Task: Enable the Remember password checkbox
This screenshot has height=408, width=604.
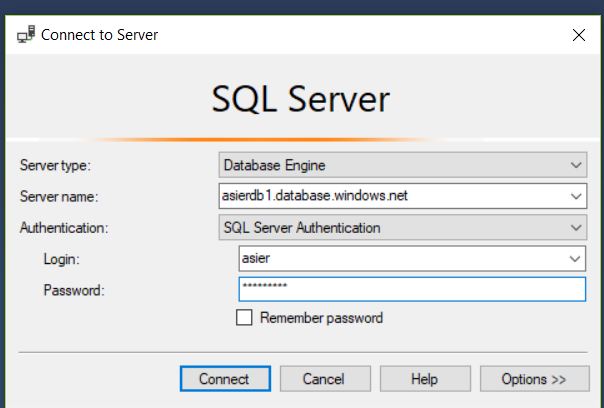Action: click(244, 318)
